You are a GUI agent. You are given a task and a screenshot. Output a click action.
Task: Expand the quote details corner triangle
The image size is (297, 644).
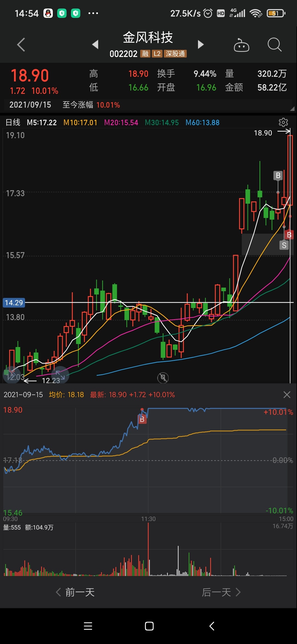click(x=292, y=109)
